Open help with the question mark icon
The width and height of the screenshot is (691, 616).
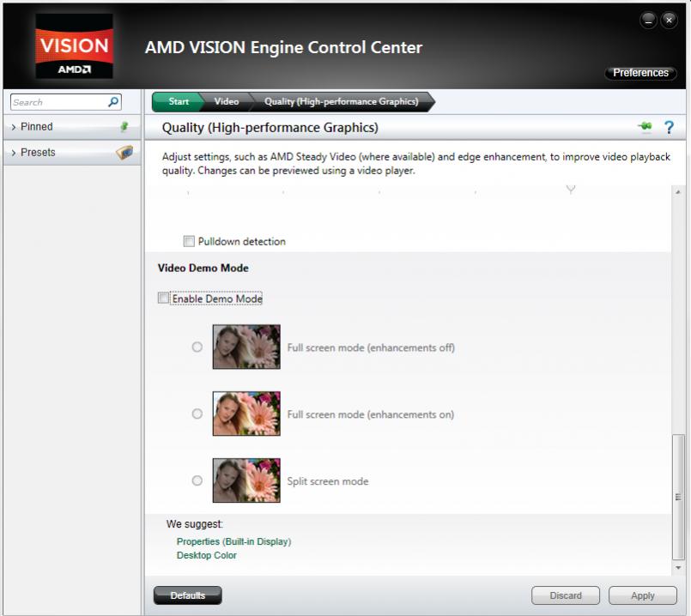coord(670,128)
